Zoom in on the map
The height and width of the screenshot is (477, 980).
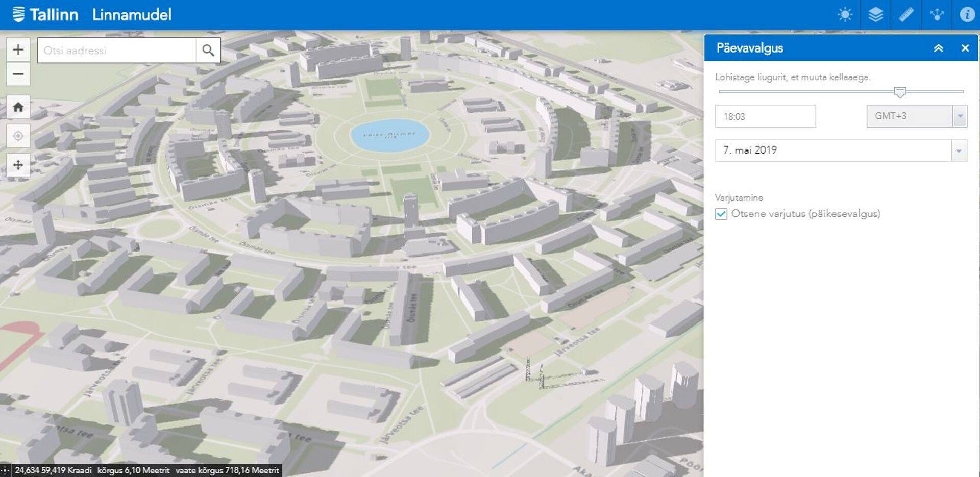(18, 49)
